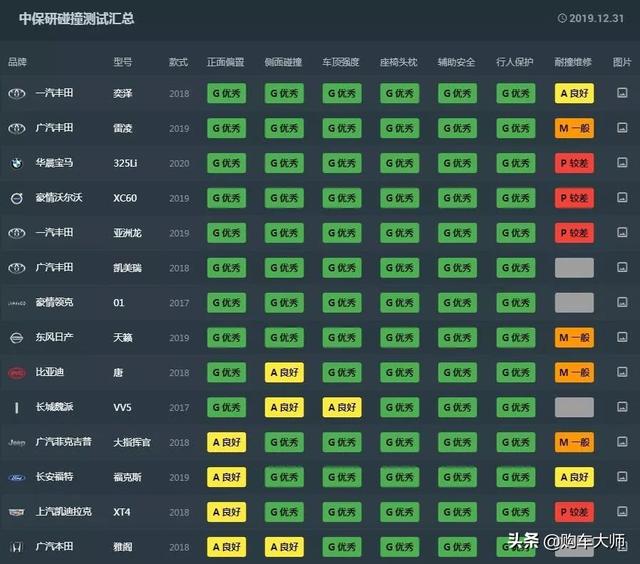This screenshot has width=640, height=564.
Task: Open the picture icon for the 比亚迪 唐 row
Action: [622, 372]
